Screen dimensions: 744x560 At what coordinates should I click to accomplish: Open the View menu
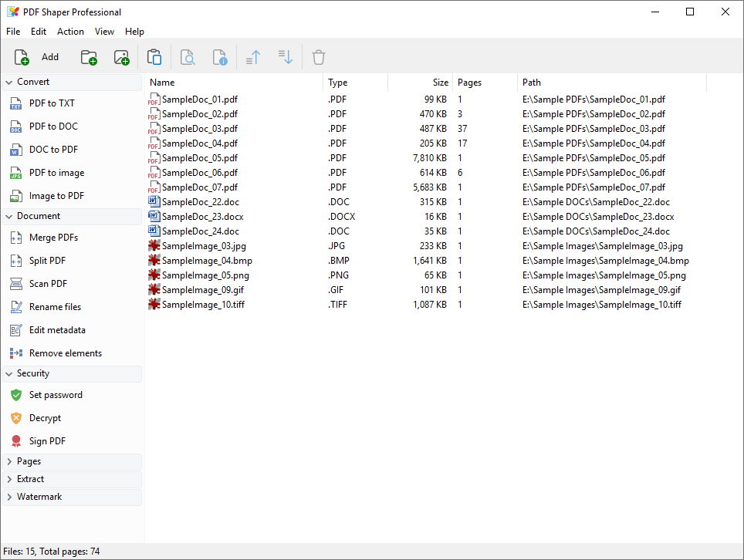click(x=104, y=32)
